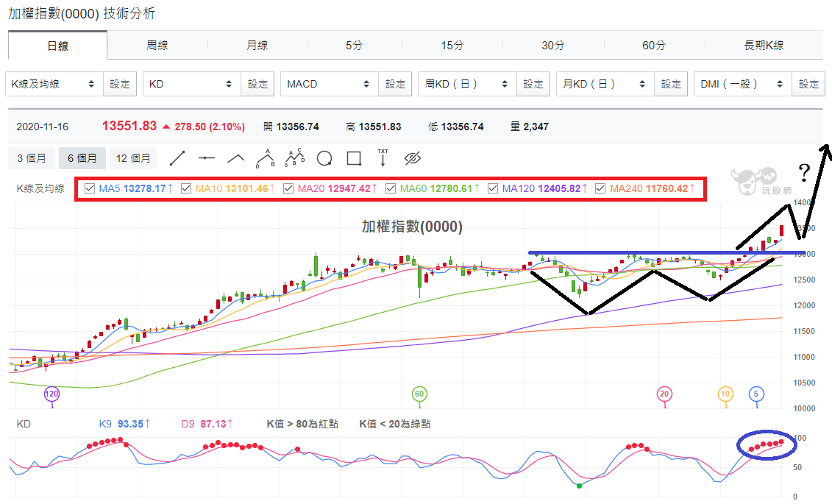Image resolution: width=832 pixels, height=504 pixels.
Task: Click 設定 button next to KD dropdown
Action: tap(257, 84)
